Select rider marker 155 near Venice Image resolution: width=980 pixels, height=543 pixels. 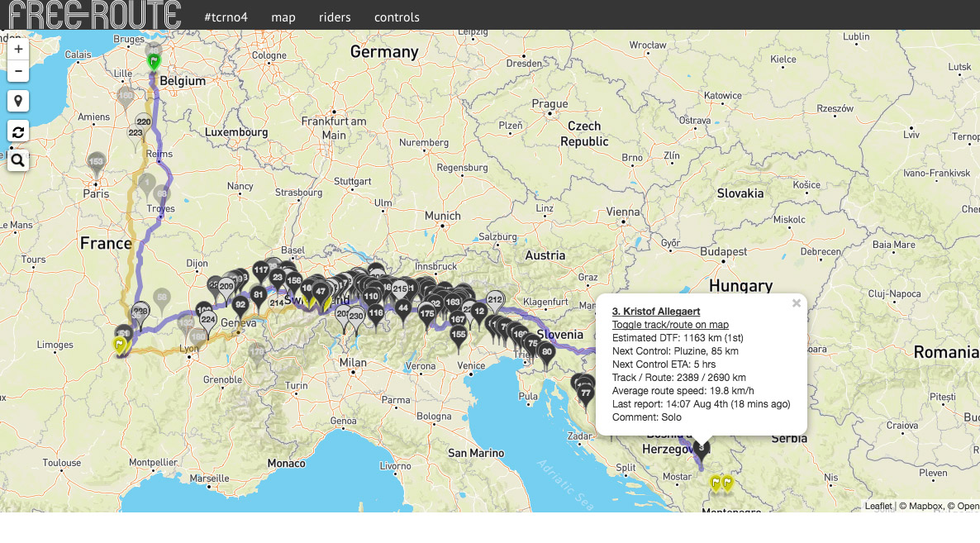click(x=459, y=336)
